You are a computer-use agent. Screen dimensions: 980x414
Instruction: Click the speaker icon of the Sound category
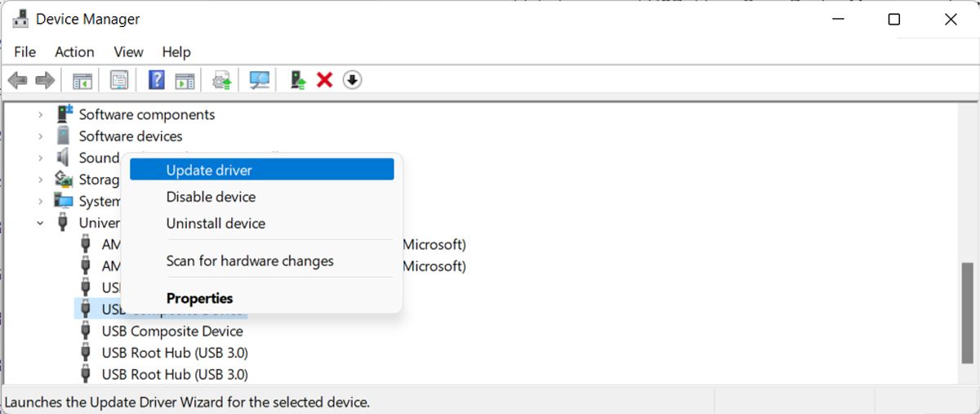coord(64,158)
